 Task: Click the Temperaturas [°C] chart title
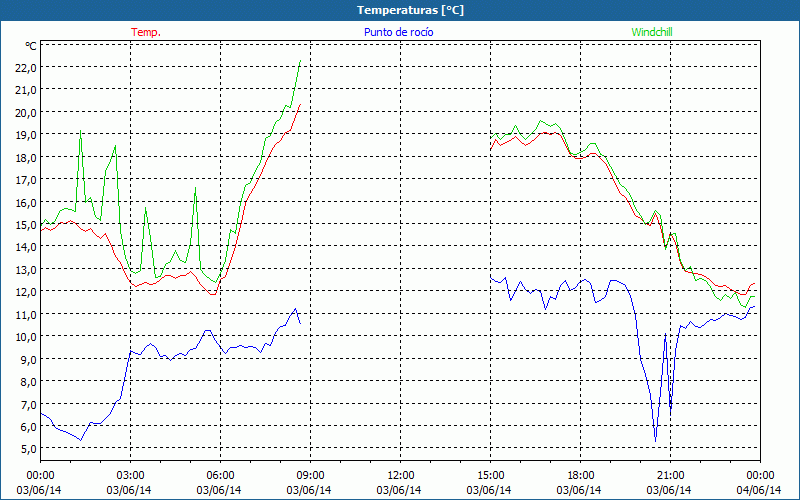(410, 10)
